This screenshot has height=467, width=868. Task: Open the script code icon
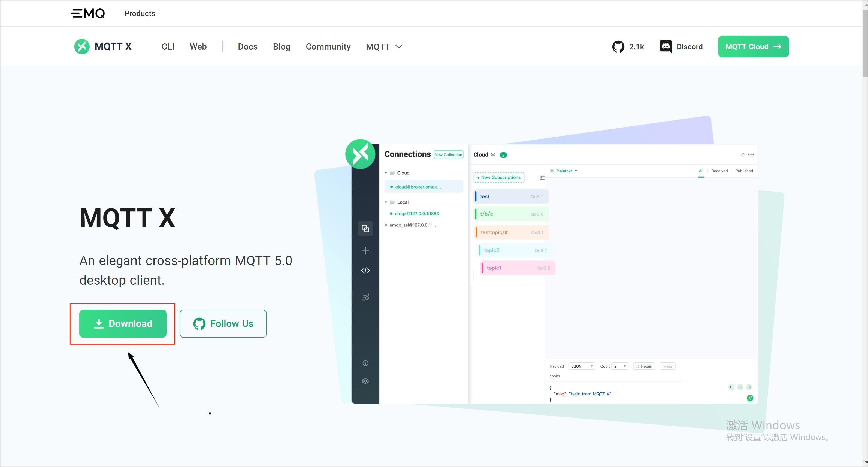pyautogui.click(x=365, y=271)
